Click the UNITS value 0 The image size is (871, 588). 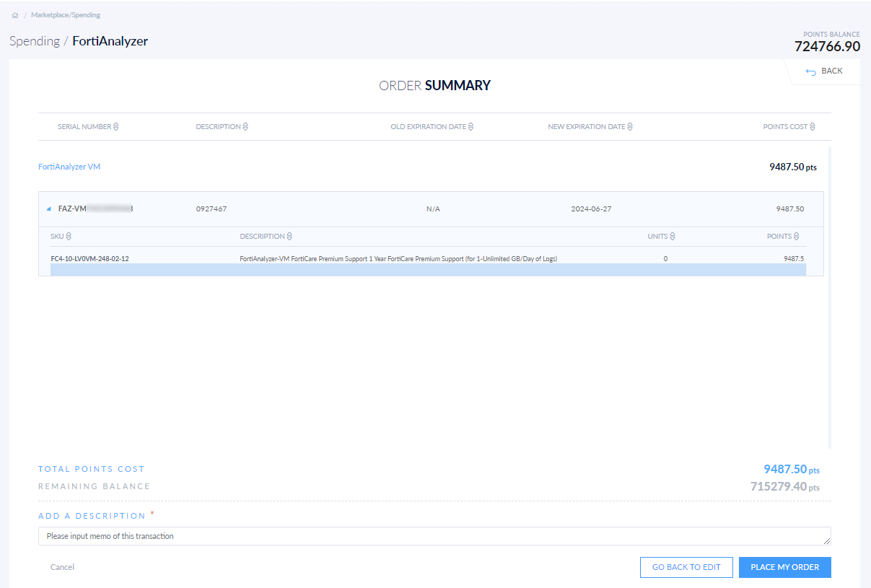point(665,258)
